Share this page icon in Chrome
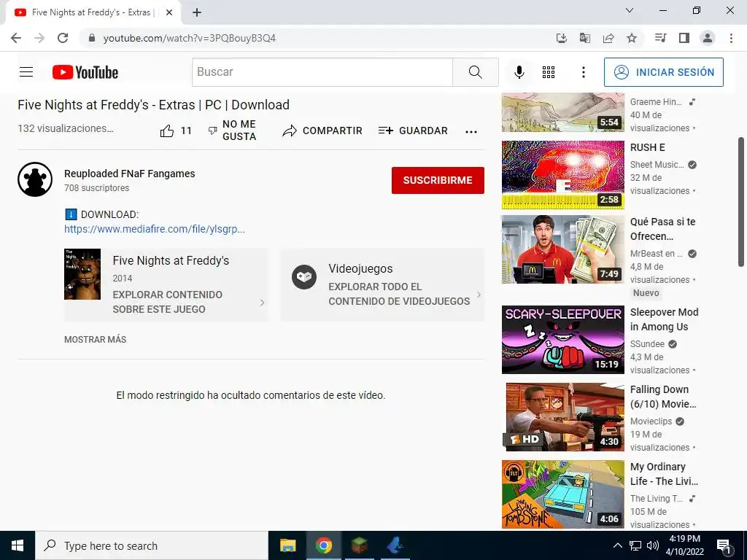 pos(608,38)
